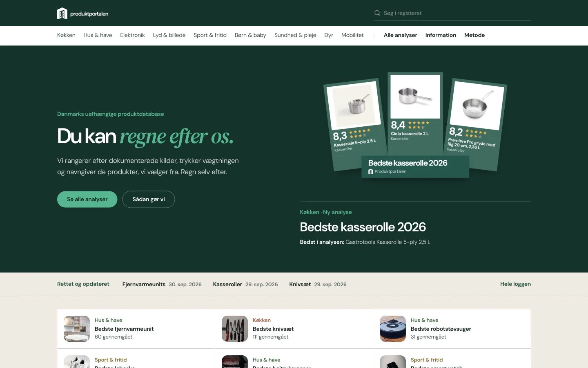The image size is (588, 368).
Task: Go to Mobilitet category
Action: point(352,35)
